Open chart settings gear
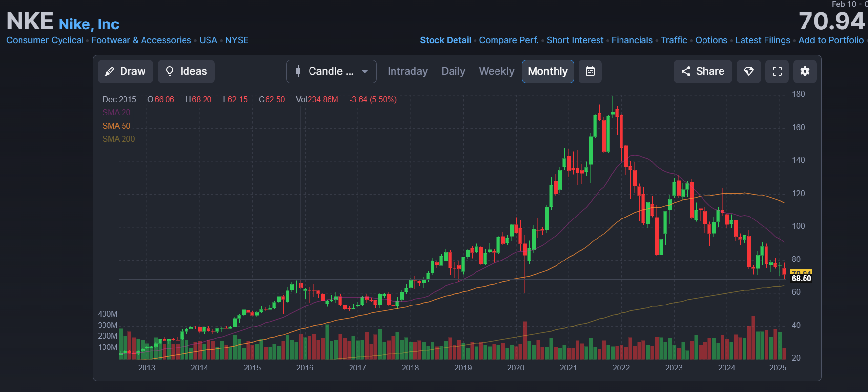Viewport: 868px width, 392px height. (x=805, y=71)
